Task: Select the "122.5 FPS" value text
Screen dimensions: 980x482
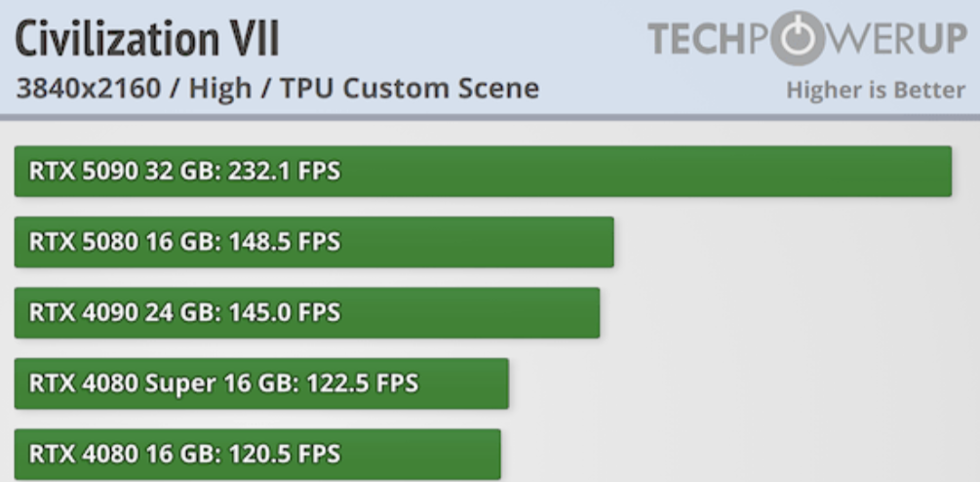Action: [x=361, y=383]
